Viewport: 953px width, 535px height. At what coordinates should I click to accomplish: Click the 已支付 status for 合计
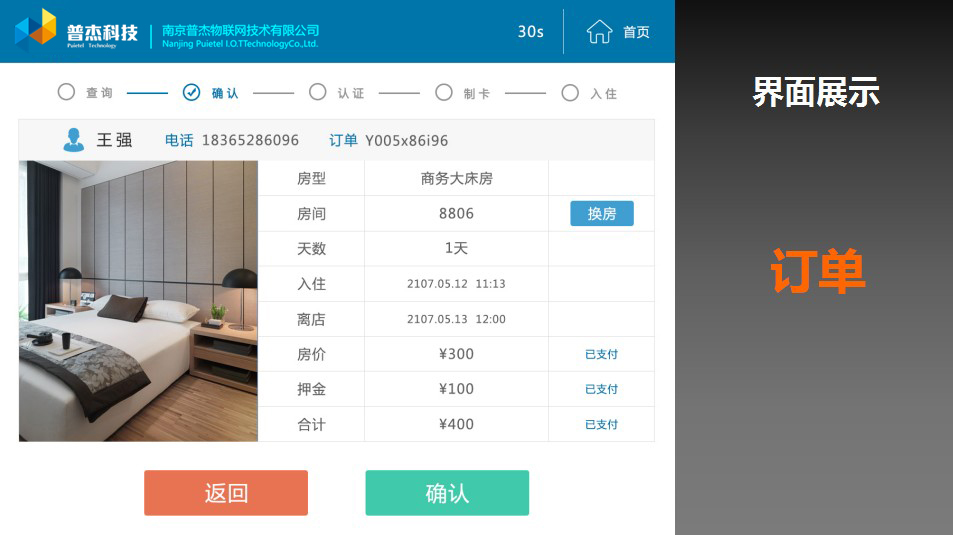601,424
